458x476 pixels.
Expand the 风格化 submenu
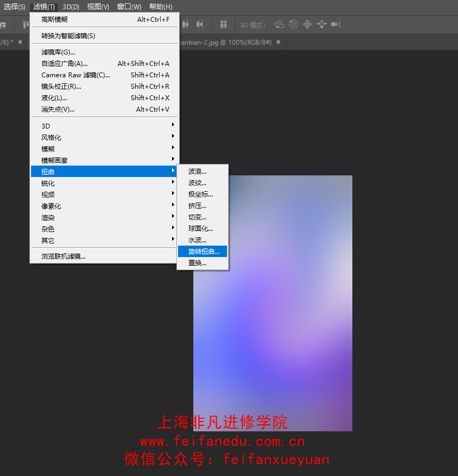click(x=105, y=138)
